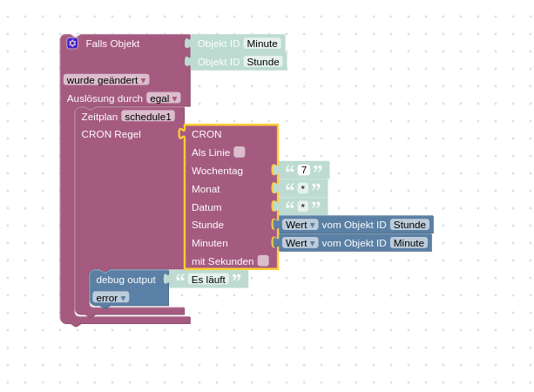Edit the Es läuft debug text
Viewport: 534px width, 392px height.
[208, 280]
